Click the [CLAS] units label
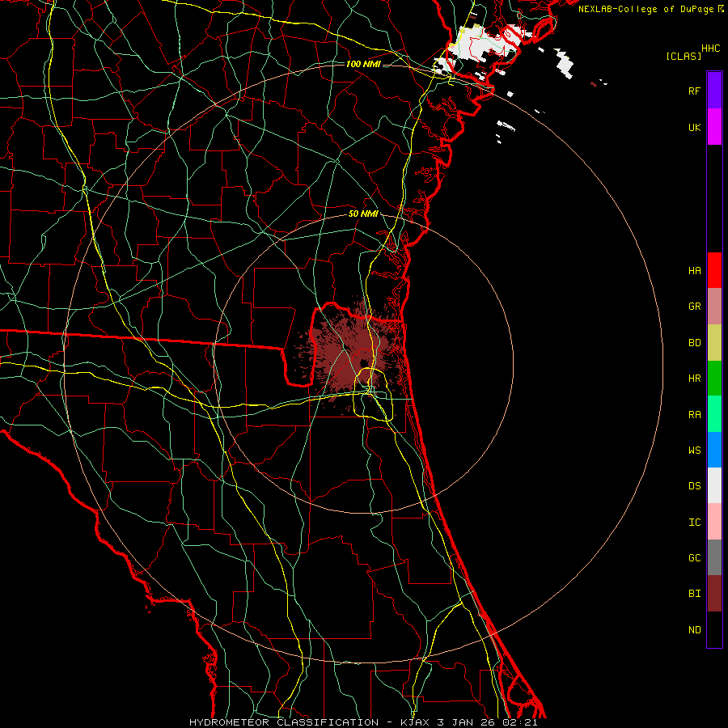 click(684, 56)
